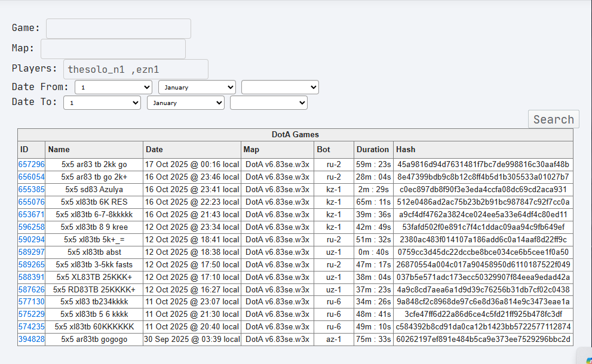Click the Map column header
592x364 pixels.
[x=277, y=150]
